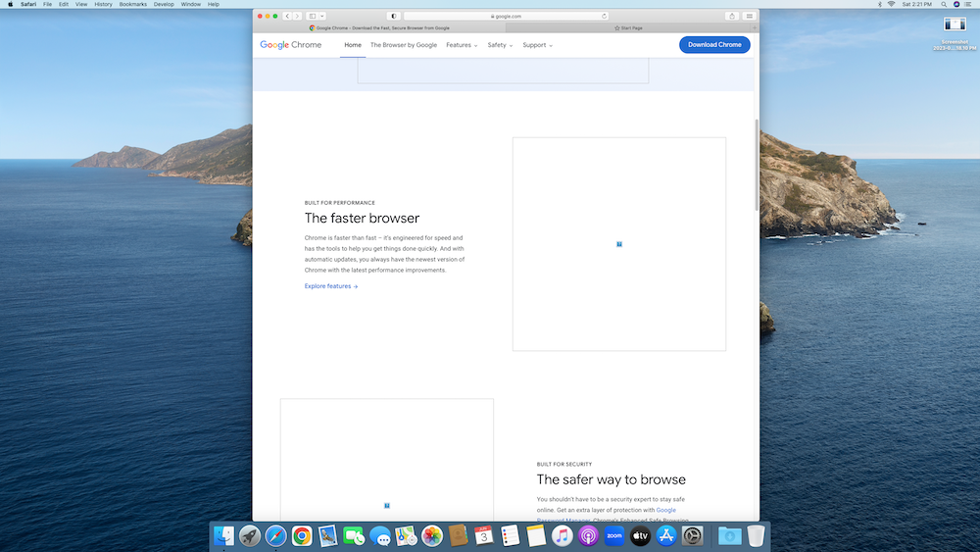
Task: Open the sidebar options dropdown arrow
Action: (321, 17)
